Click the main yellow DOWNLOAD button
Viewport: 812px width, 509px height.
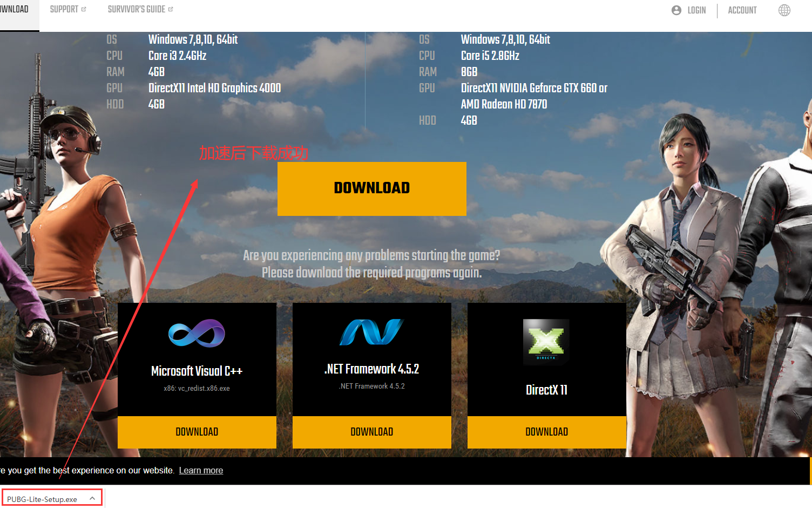point(371,188)
